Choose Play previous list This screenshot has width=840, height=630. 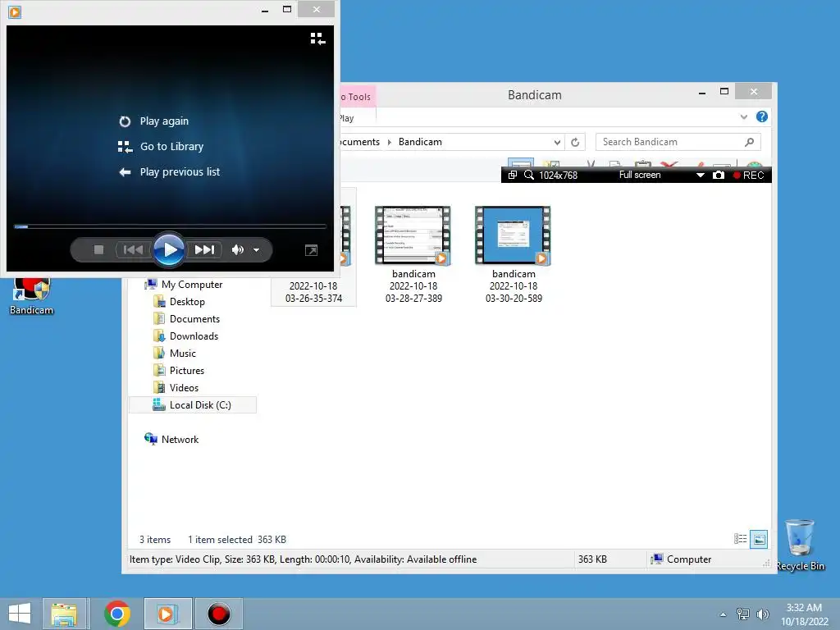point(169,172)
